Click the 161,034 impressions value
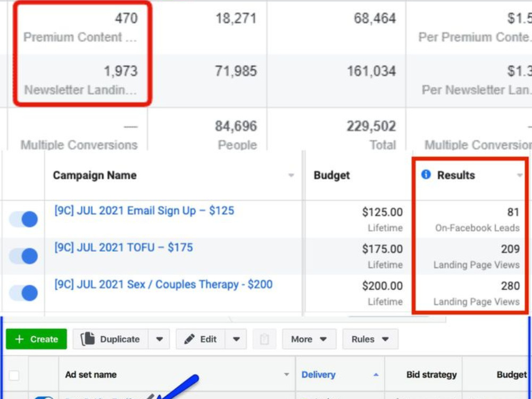 coord(371,71)
